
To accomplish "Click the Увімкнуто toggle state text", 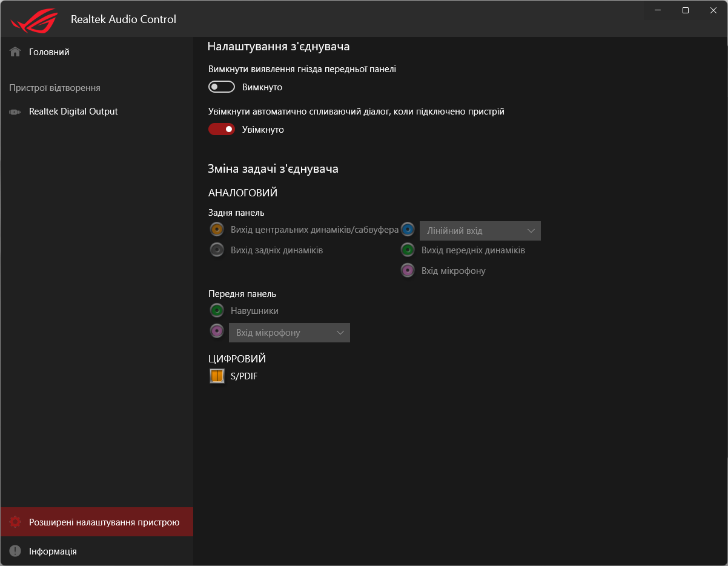I will (x=263, y=130).
